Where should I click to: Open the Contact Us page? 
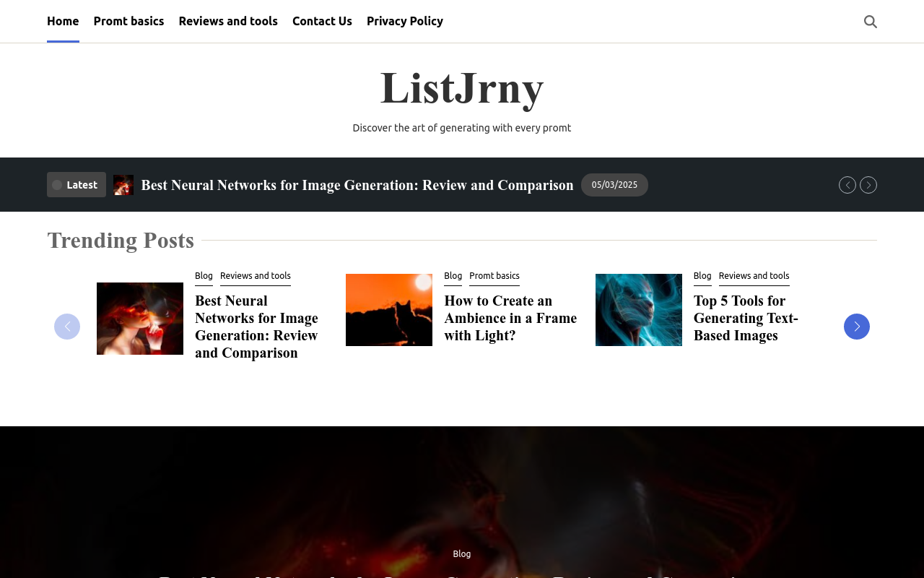pos(322,21)
